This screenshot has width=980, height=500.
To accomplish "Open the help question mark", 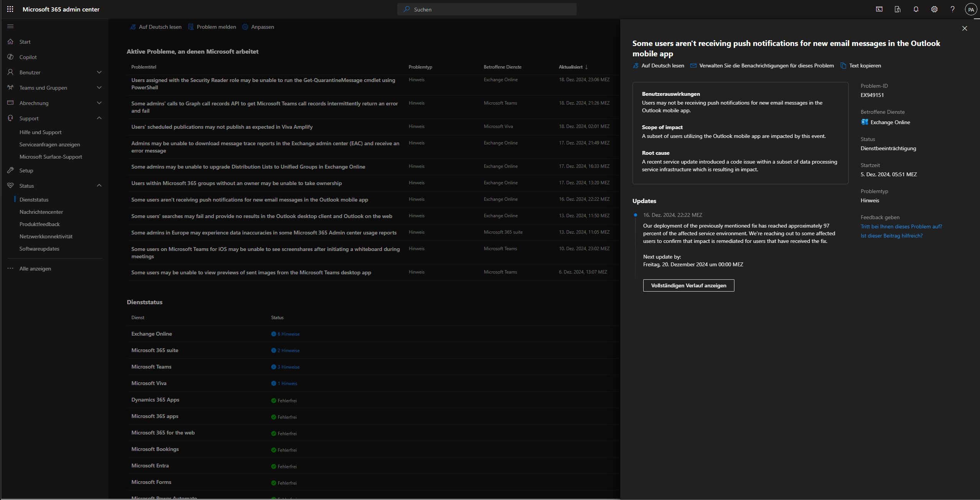I will pyautogui.click(x=952, y=9).
